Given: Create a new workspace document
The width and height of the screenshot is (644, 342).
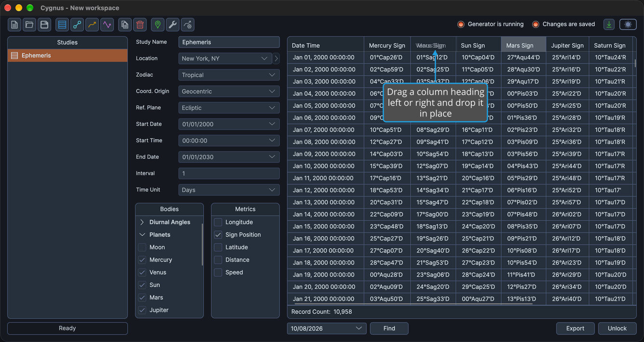Looking at the screenshot, I should tap(14, 25).
